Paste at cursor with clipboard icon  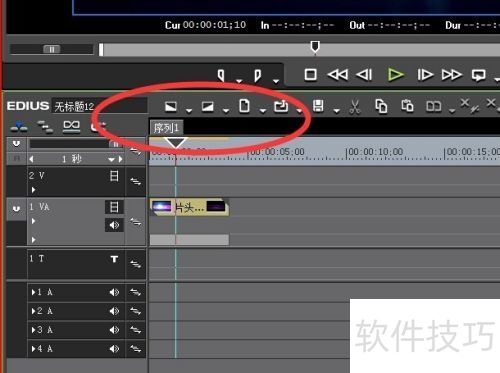[x=407, y=106]
